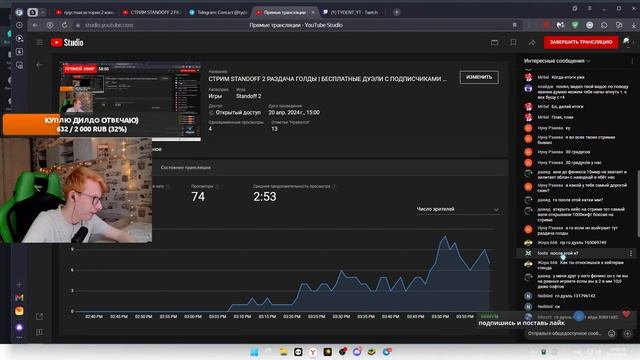The image size is (640, 360).
Task: Click the external link icon in Studio sidebar
Action: (40, 316)
